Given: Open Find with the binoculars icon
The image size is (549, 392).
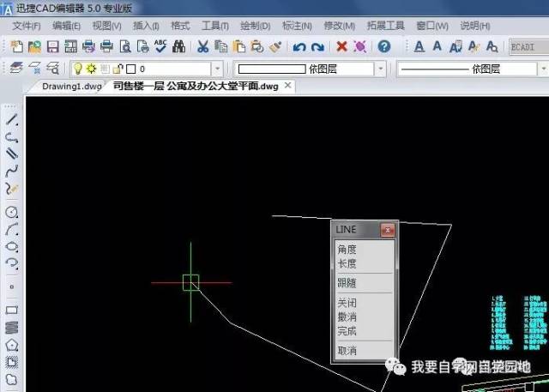Looking at the screenshot, I should tap(179, 46).
